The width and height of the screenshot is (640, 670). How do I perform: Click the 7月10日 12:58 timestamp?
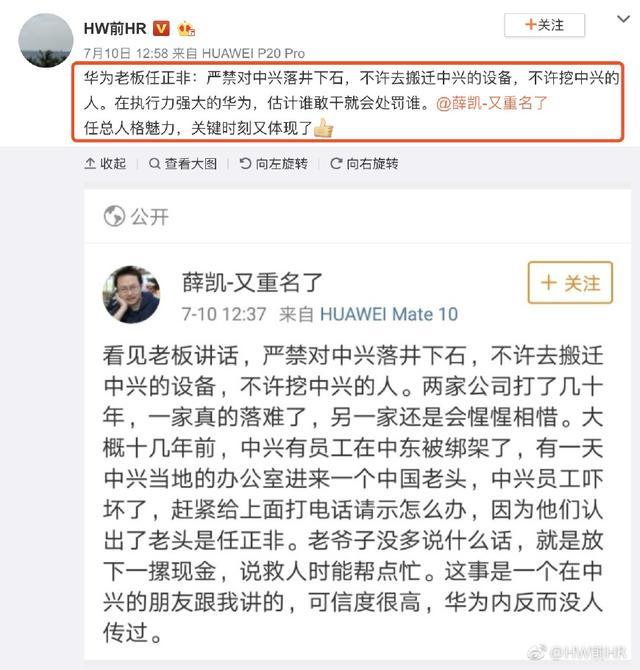pos(126,53)
